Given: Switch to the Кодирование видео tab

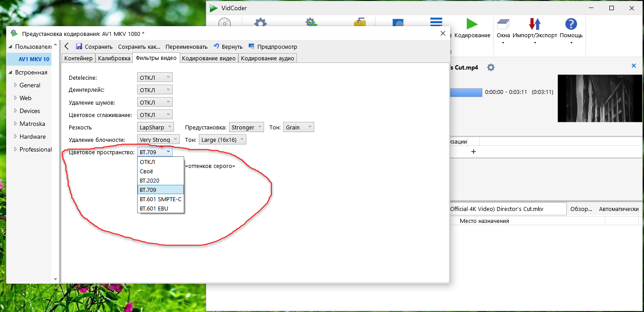Looking at the screenshot, I should pos(209,58).
